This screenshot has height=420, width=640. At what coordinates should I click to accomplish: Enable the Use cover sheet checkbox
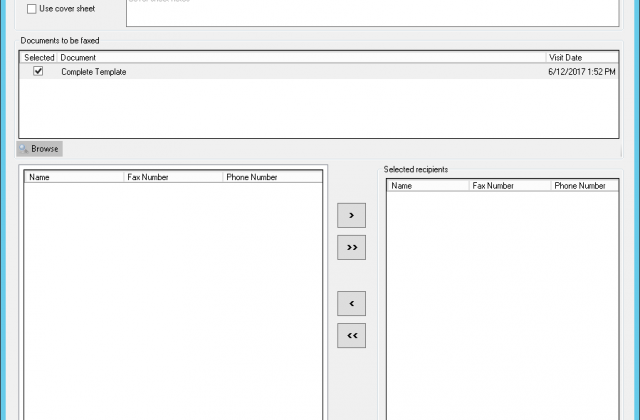(33, 9)
